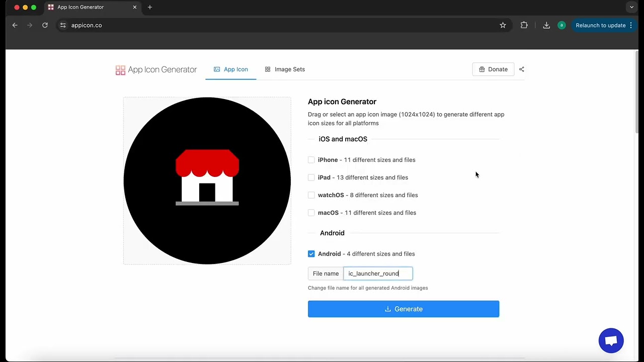Click the 'File name' label
The width and height of the screenshot is (644, 362).
(x=326, y=274)
